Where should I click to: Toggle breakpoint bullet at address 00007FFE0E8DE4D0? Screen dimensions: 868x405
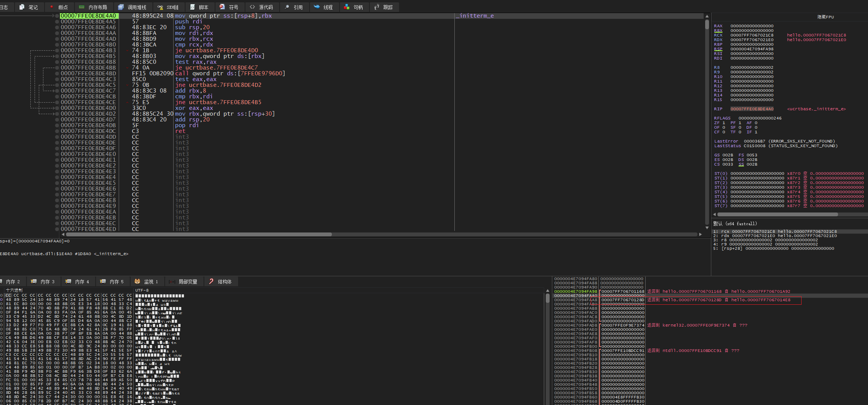point(57,108)
